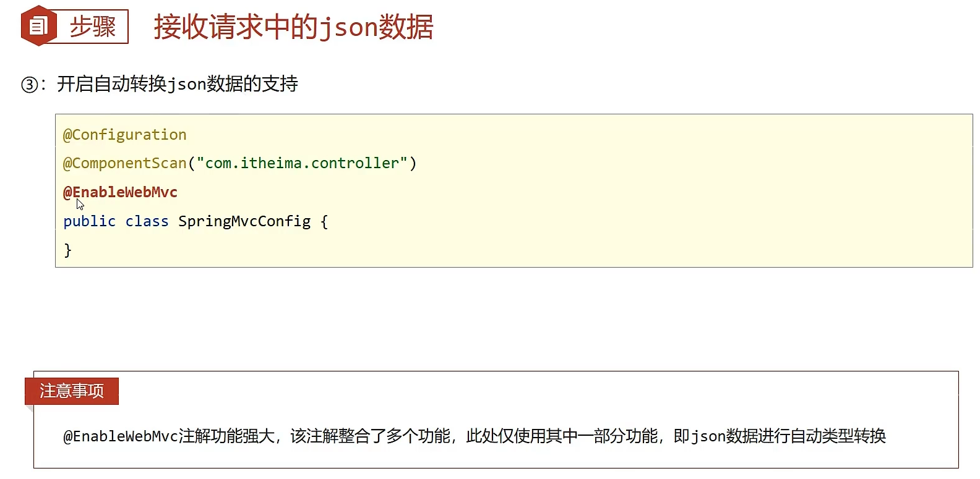
Task: Click the slide title 接收请求中的json数据
Action: tap(293, 27)
